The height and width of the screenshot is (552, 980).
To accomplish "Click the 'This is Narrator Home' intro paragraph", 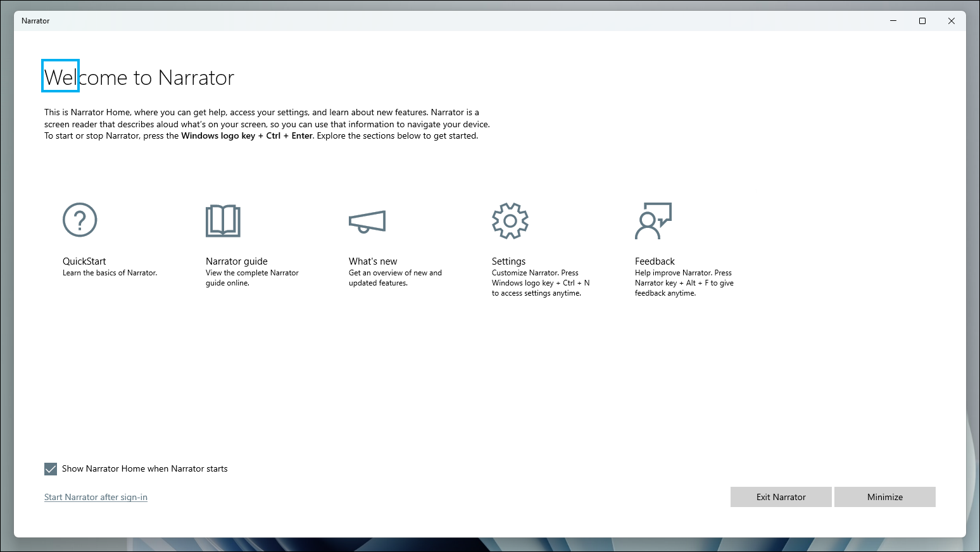I will pyautogui.click(x=267, y=124).
